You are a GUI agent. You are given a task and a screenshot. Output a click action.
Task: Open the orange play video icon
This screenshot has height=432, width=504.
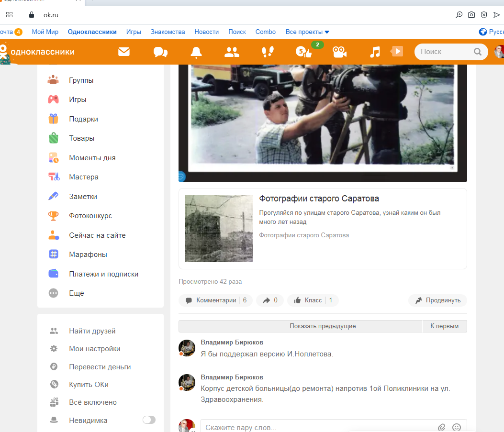(x=397, y=51)
